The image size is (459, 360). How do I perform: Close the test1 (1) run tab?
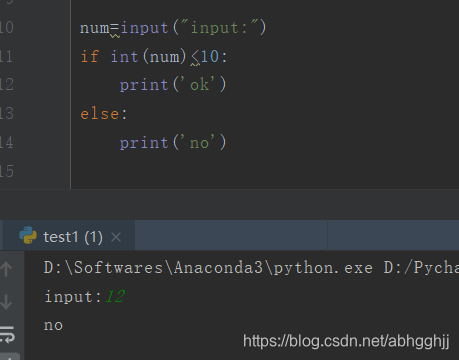pyautogui.click(x=116, y=237)
